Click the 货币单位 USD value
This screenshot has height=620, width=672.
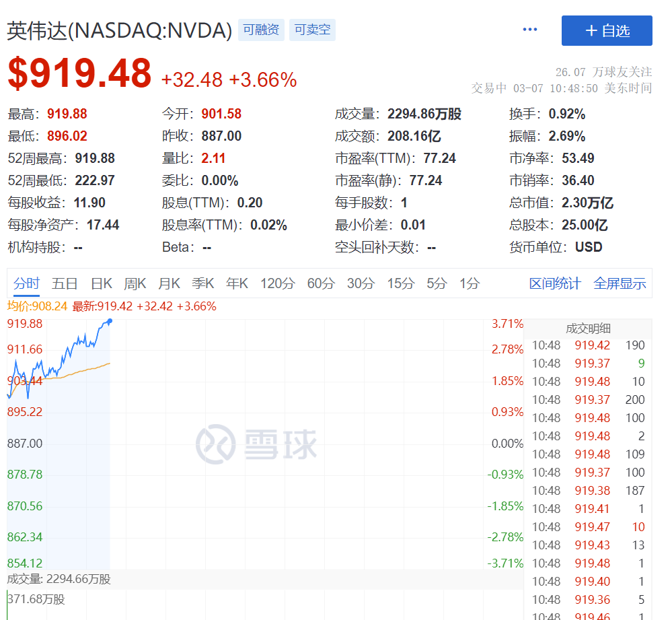pos(589,247)
